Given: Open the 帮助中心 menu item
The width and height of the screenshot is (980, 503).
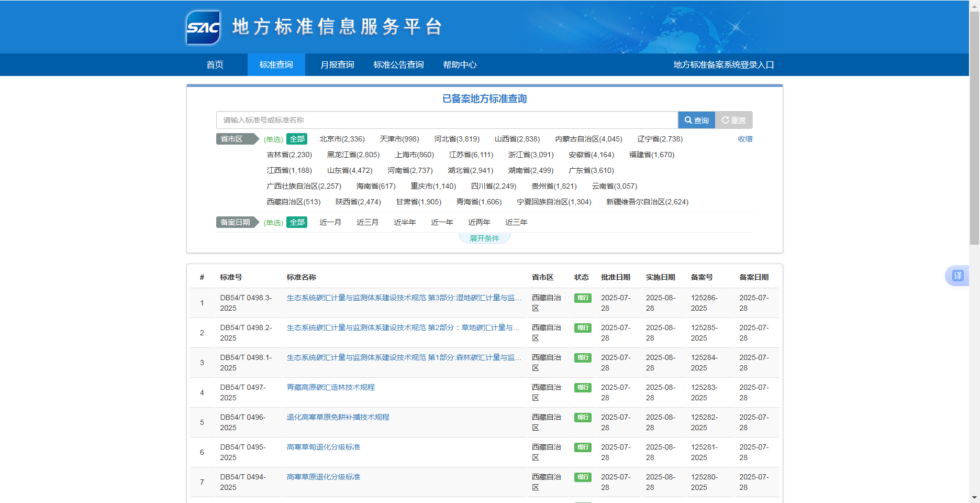Looking at the screenshot, I should 459,64.
